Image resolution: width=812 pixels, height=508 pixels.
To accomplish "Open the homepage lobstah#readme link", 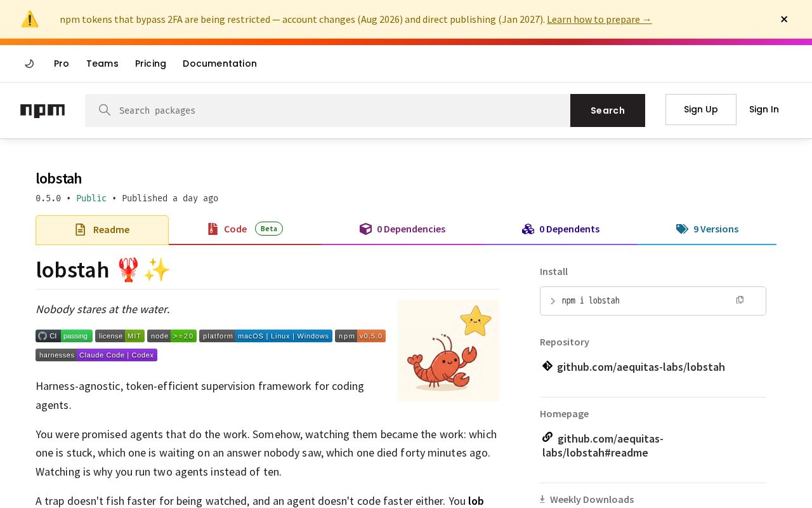I will click(603, 446).
